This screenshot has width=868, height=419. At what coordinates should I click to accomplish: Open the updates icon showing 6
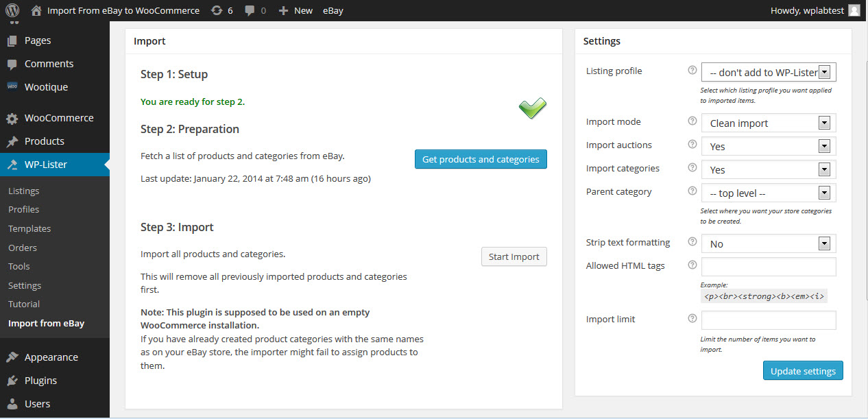(217, 10)
